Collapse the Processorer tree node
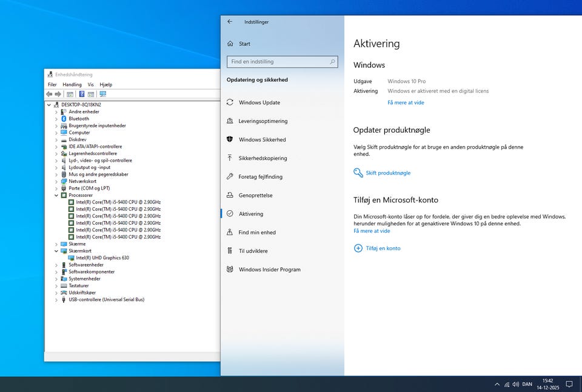This screenshot has width=582, height=392. pyautogui.click(x=56, y=196)
